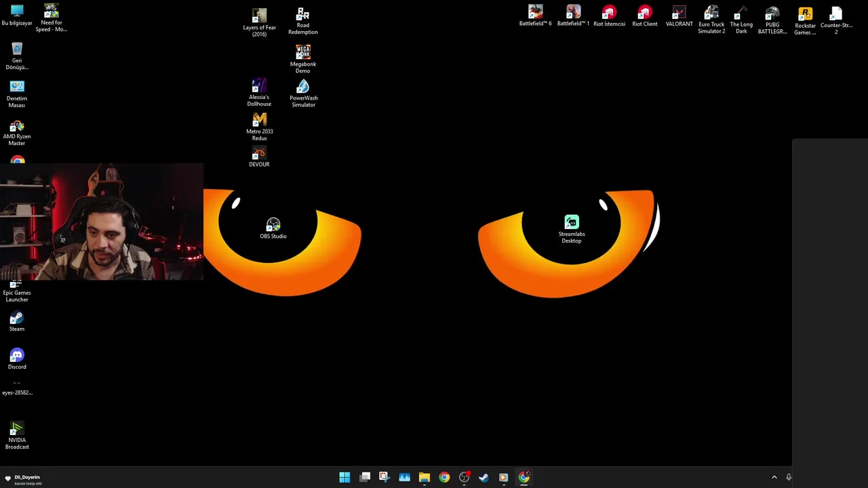
Task: Select the Battlefield 6 shortcut
Action: [x=536, y=16]
